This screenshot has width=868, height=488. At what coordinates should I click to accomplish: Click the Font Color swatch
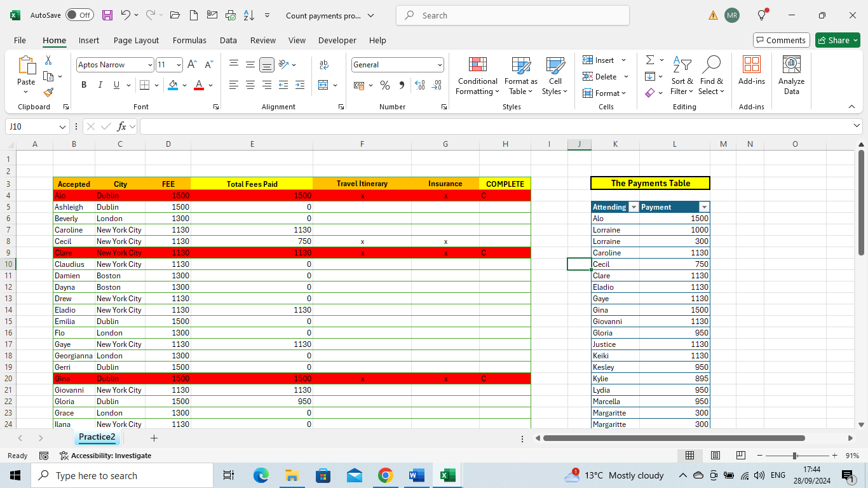pos(198,85)
